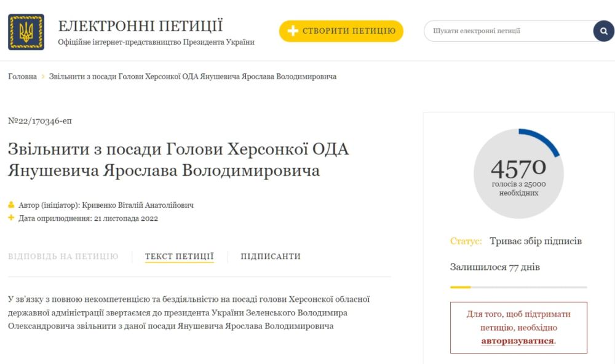Screen dimensions: 615x364
Task: Click the status text Триває збір підписів
Action: (x=535, y=241)
